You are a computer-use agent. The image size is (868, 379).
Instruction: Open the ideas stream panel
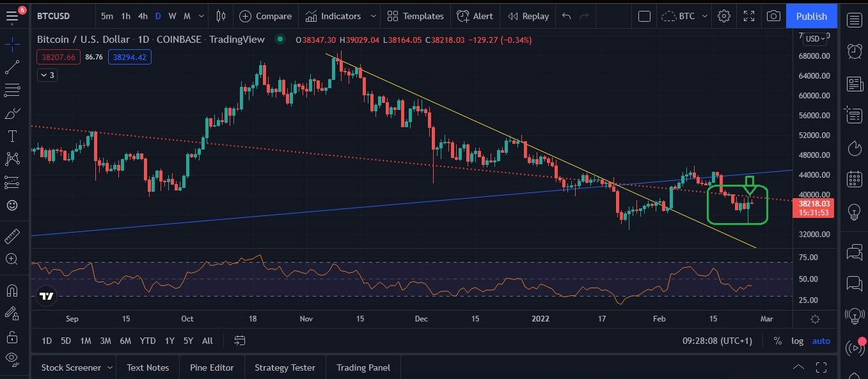coord(854,316)
